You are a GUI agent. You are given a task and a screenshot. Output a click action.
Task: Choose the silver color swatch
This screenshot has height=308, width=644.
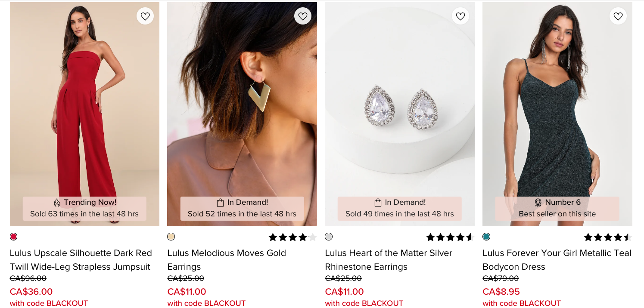(x=329, y=237)
